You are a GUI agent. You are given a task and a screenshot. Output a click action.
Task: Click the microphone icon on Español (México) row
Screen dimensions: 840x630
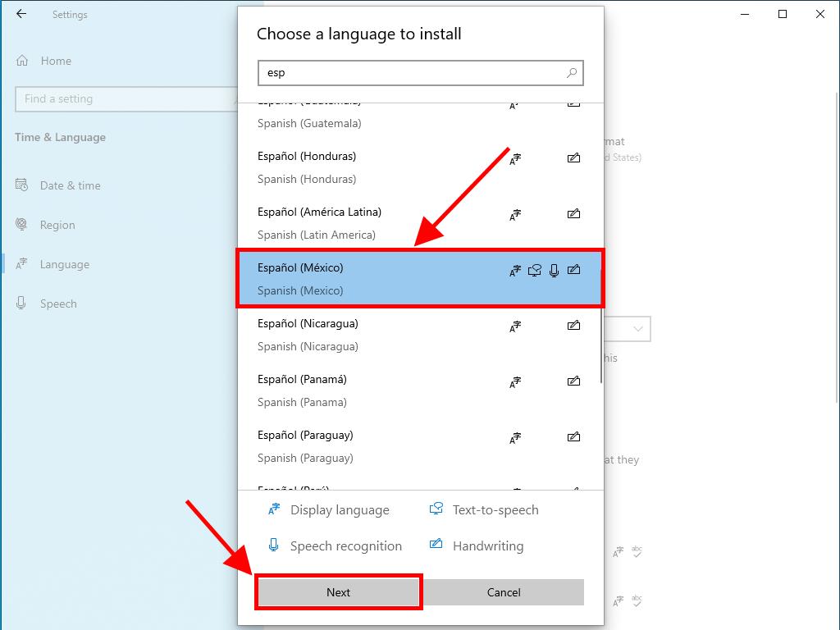point(555,270)
